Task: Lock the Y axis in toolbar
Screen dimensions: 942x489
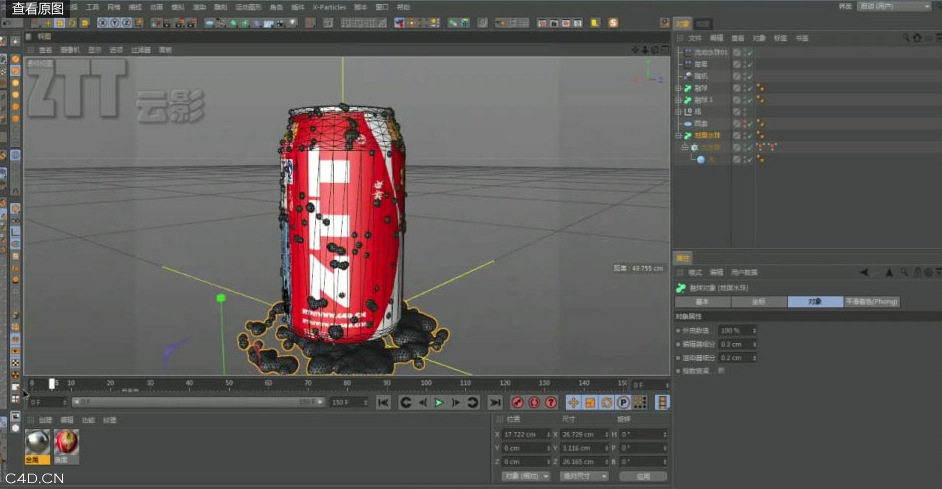Action: (x=115, y=23)
